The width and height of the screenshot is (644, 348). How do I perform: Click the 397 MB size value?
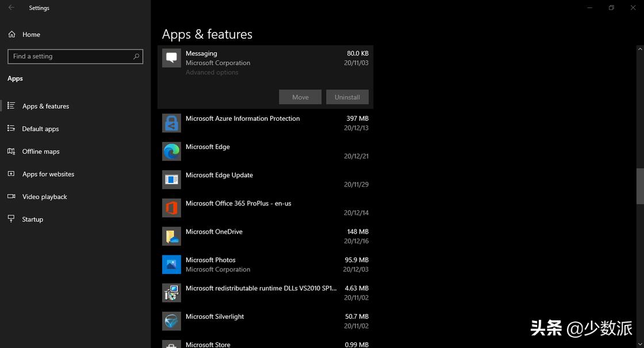coord(357,118)
